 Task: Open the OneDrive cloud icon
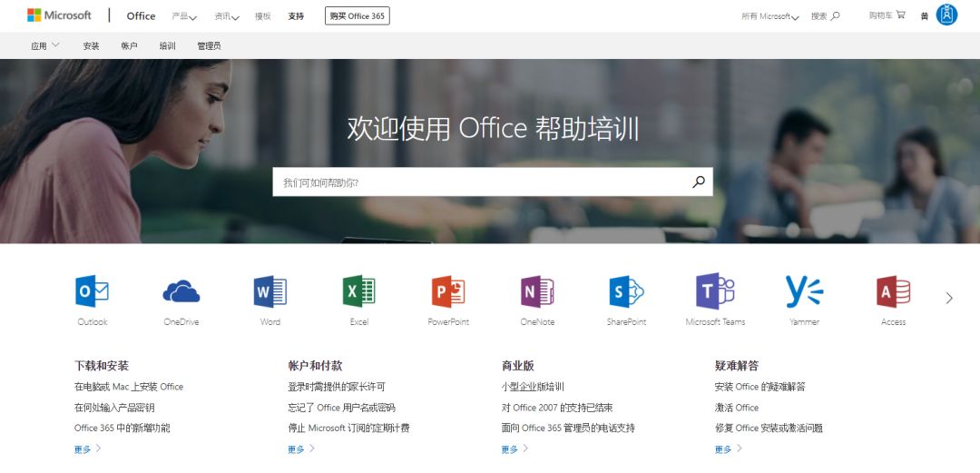point(181,291)
